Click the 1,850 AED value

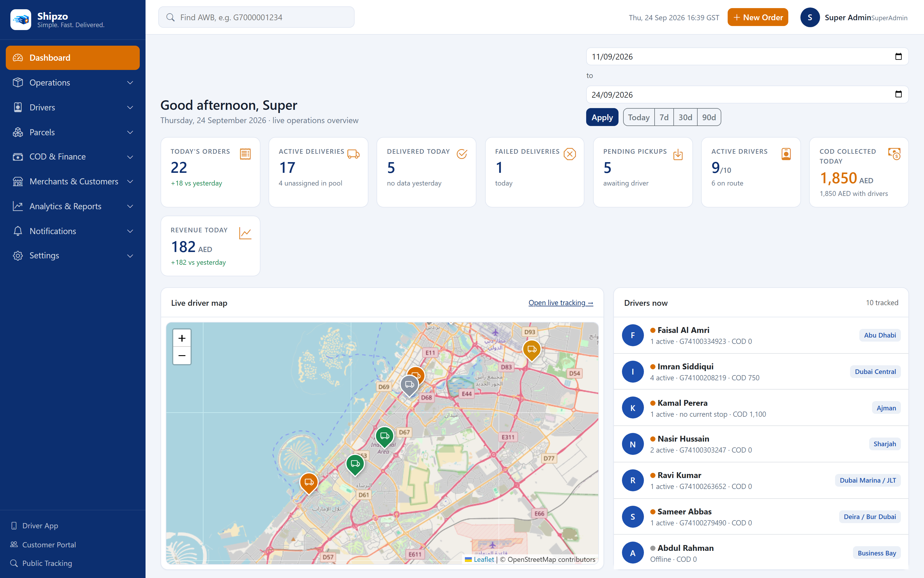coord(847,179)
